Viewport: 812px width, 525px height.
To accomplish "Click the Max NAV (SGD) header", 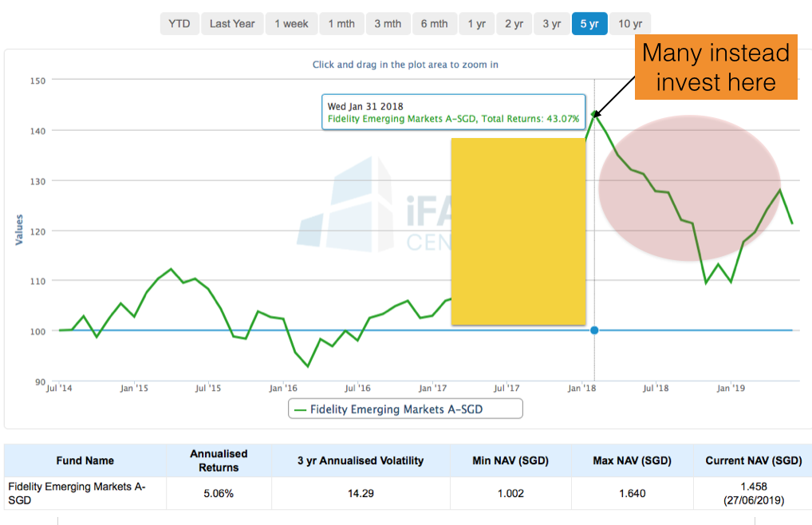I will [x=632, y=461].
